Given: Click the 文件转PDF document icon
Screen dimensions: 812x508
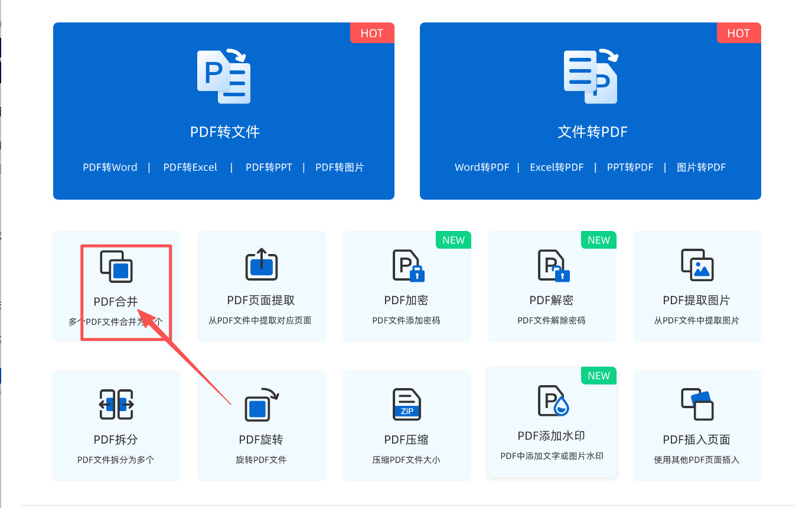Looking at the screenshot, I should [x=591, y=77].
